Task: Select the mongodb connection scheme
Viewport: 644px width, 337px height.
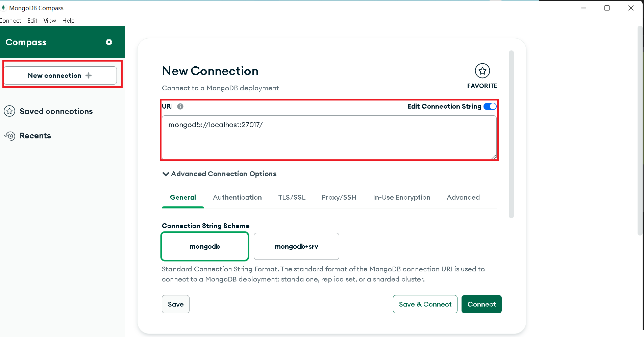Action: tap(205, 246)
